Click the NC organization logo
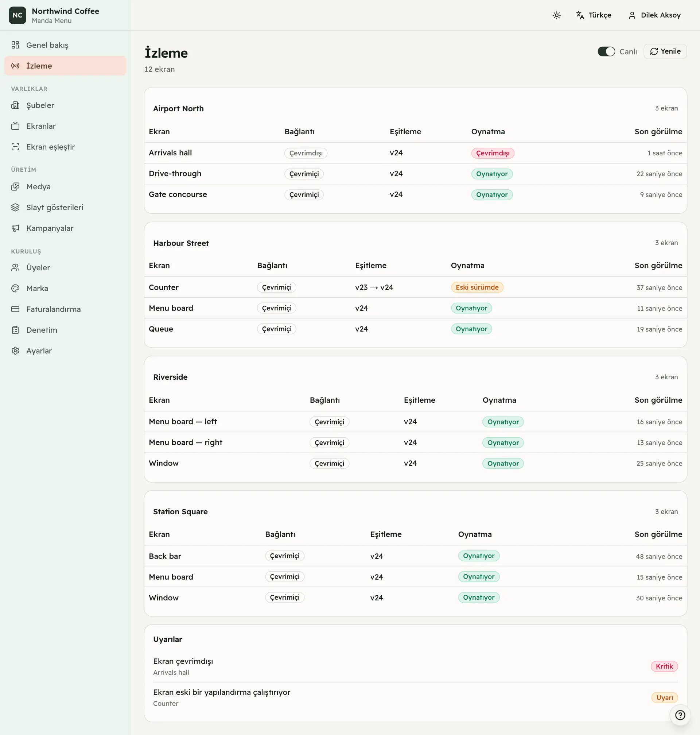This screenshot has width=700, height=735. tap(17, 15)
